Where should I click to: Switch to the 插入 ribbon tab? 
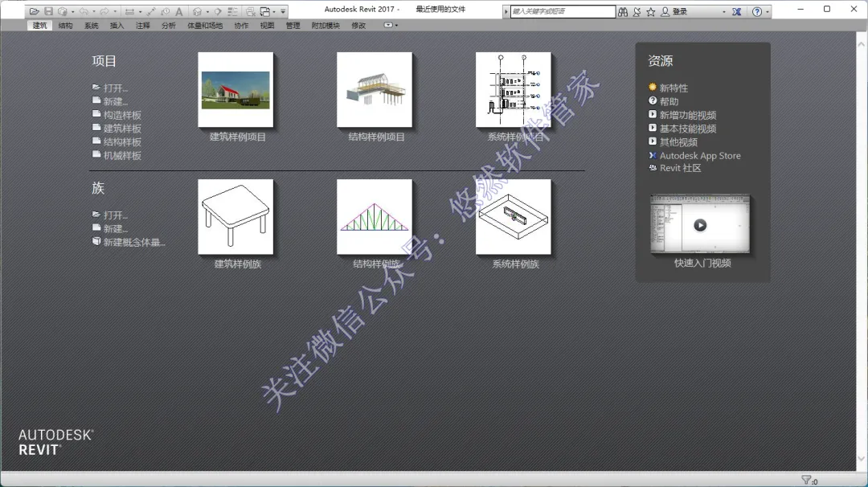117,26
